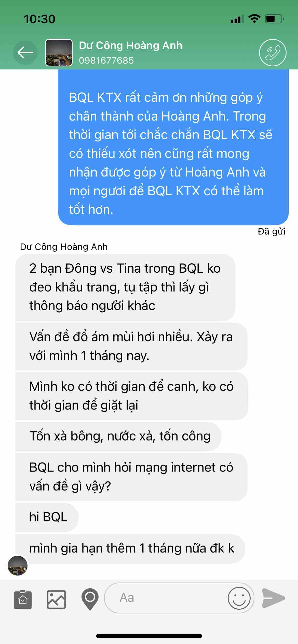Image resolution: width=298 pixels, height=644 pixels.
Task: Call the contact using the phone icon
Action: click(x=273, y=53)
